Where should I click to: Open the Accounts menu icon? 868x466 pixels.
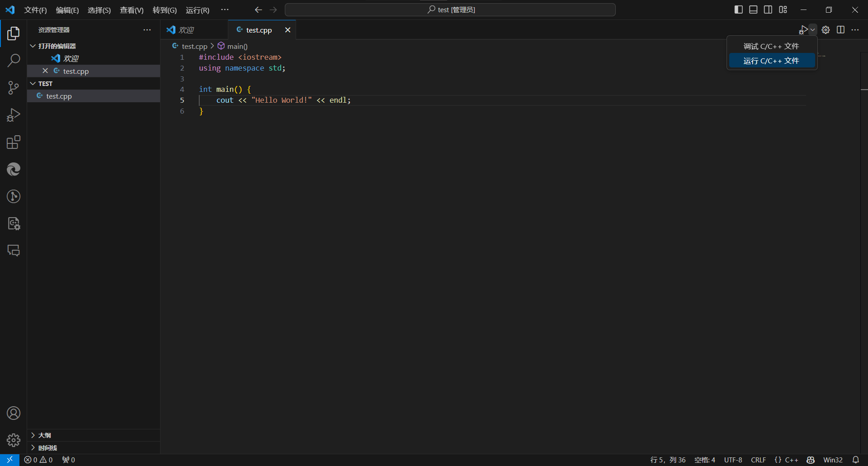[14, 413]
